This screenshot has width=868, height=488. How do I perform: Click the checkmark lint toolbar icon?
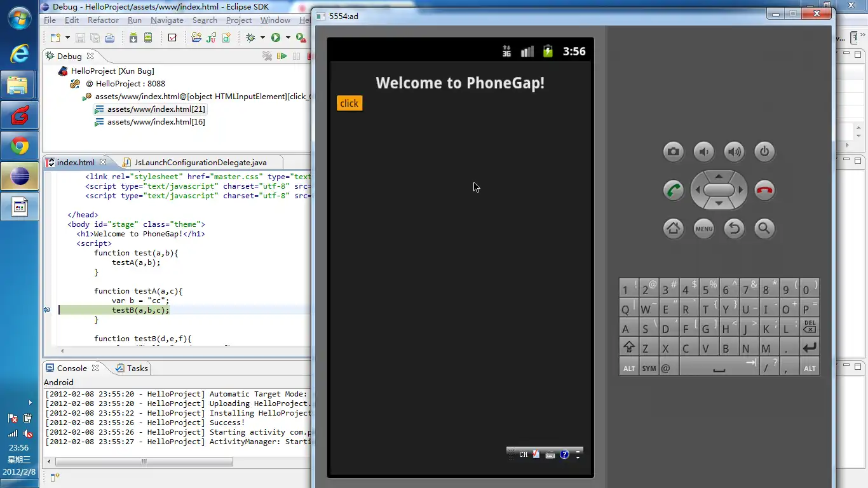coord(172,38)
